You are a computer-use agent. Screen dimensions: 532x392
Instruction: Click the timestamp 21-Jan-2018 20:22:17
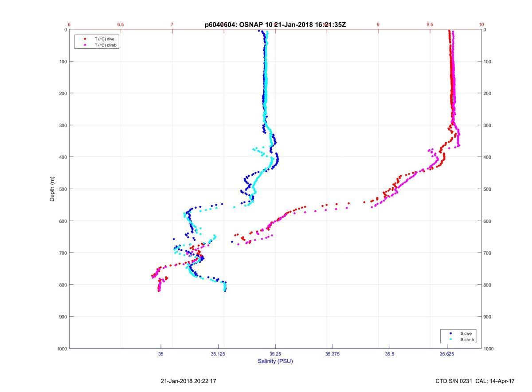[x=188, y=381]
